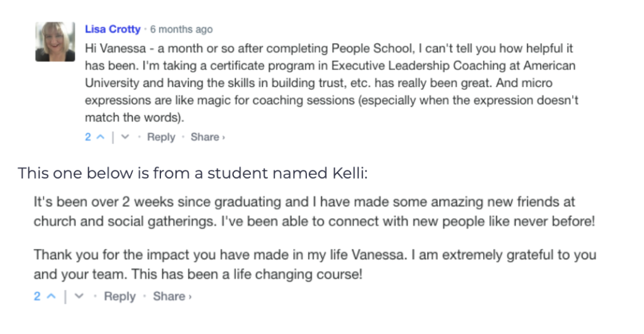Click Lisa Crotty's profile avatar
The width and height of the screenshot is (644, 334).
click(55, 42)
